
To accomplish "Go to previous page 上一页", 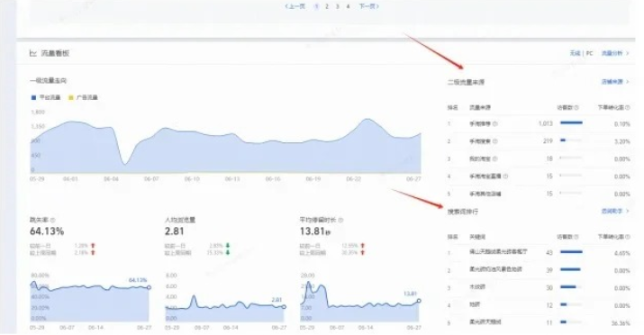I will point(295,6).
